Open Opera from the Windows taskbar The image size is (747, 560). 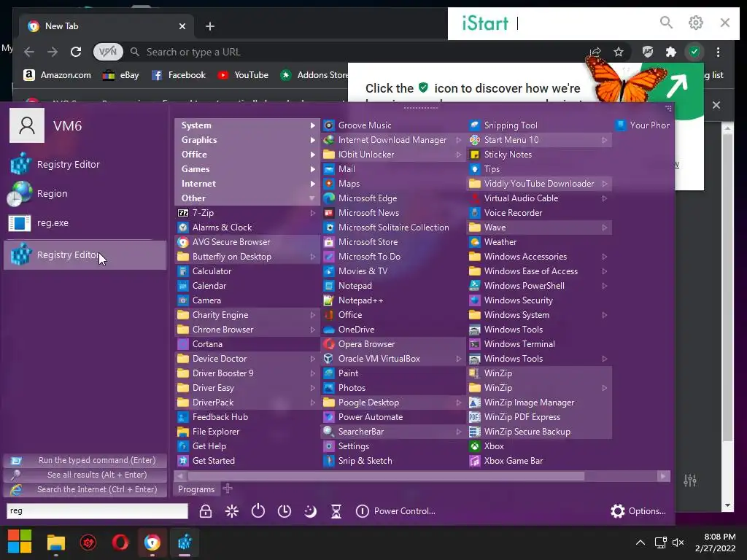[120, 542]
